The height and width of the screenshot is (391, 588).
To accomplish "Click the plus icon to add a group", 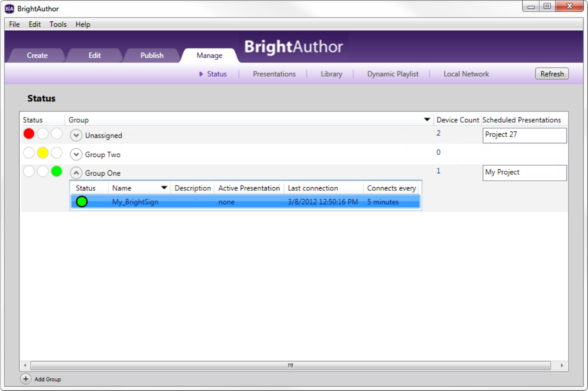I will point(26,379).
